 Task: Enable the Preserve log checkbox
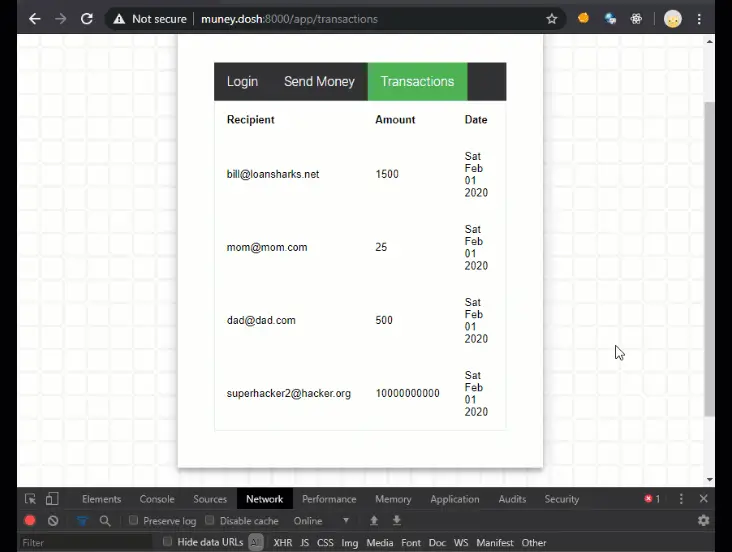[134, 520]
